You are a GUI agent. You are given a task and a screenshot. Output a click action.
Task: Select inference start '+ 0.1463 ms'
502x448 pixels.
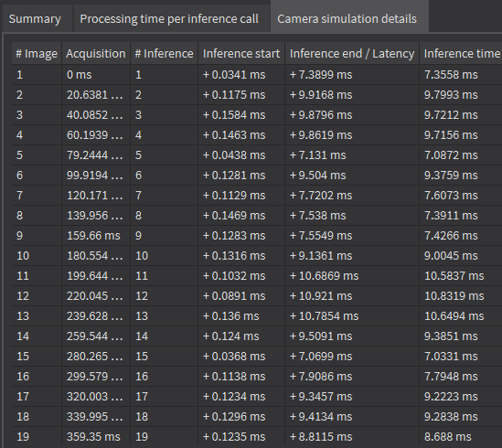(241, 135)
